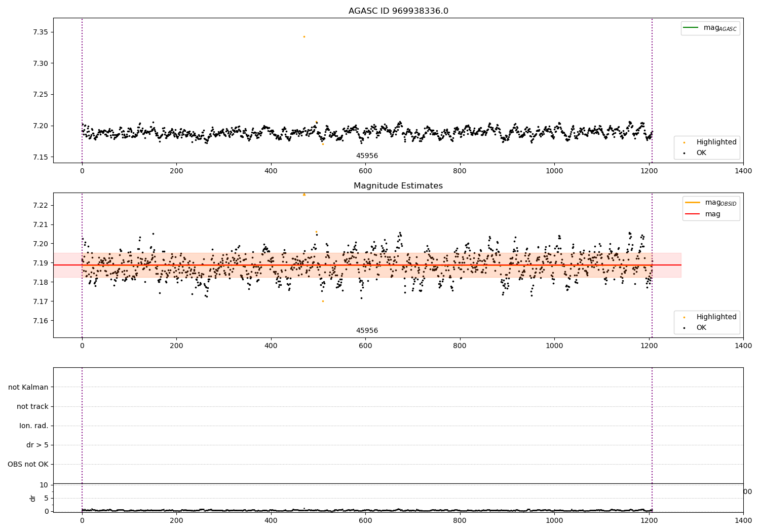Click the 7.30 y-axis tick label
Image resolution: width=760 pixels, height=532 pixels.
(x=41, y=64)
